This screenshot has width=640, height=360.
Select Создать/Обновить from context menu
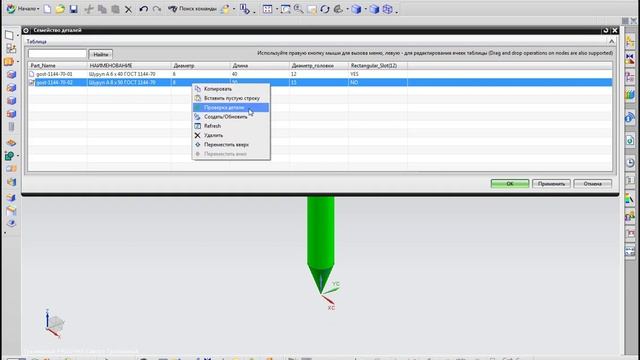[231, 117]
